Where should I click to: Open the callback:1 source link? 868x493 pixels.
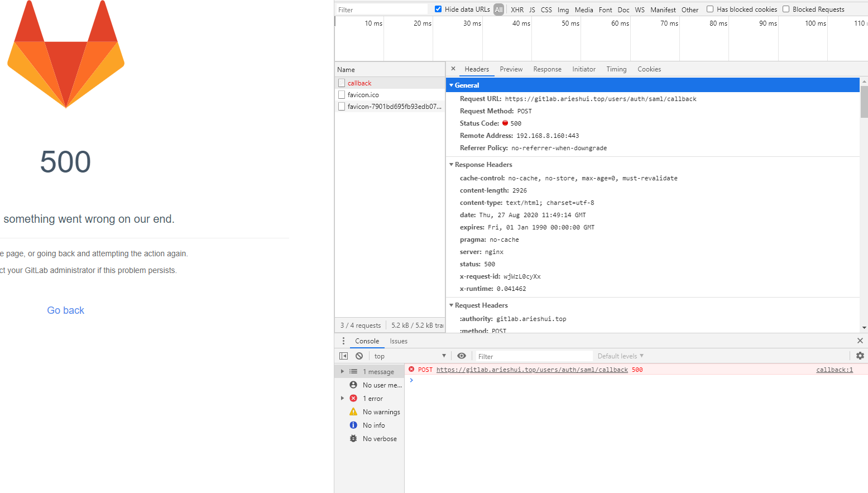[x=834, y=369]
